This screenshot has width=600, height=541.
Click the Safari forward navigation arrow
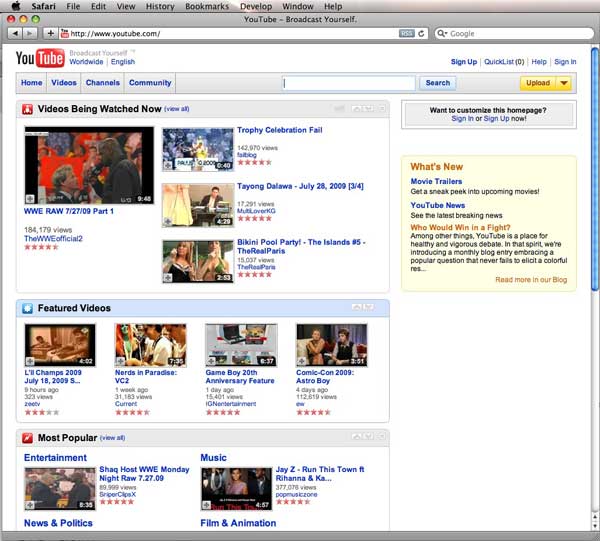[29, 33]
